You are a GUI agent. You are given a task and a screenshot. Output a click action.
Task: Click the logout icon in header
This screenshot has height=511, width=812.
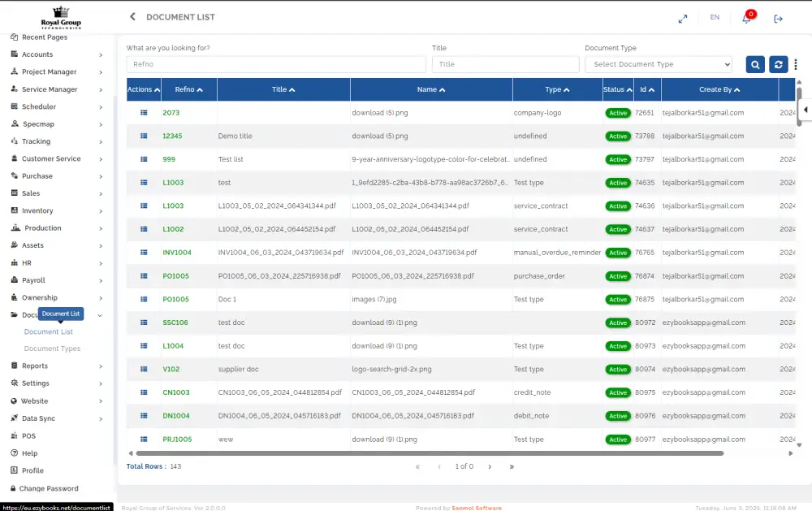coord(779,19)
